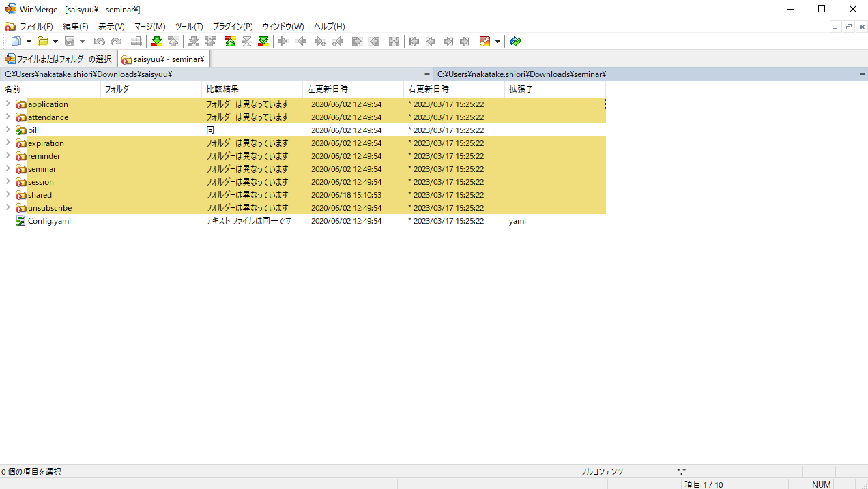Expand the unsubscribe folder row
Image resolution: width=868 pixels, height=489 pixels.
click(8, 208)
